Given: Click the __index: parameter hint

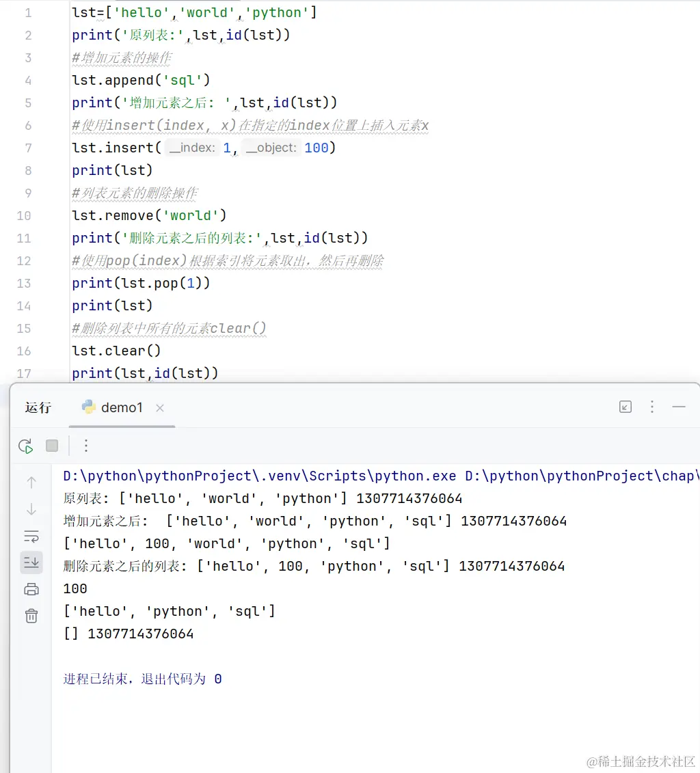Looking at the screenshot, I should (x=192, y=148).
